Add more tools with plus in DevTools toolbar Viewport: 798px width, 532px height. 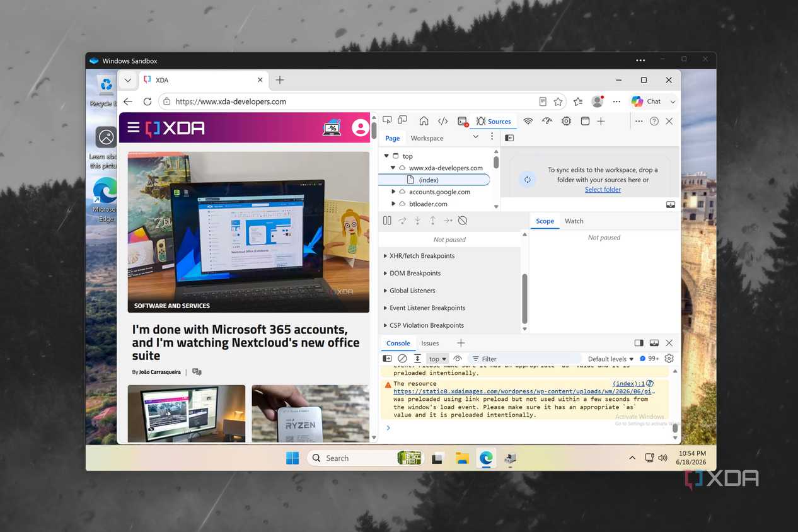pos(601,121)
